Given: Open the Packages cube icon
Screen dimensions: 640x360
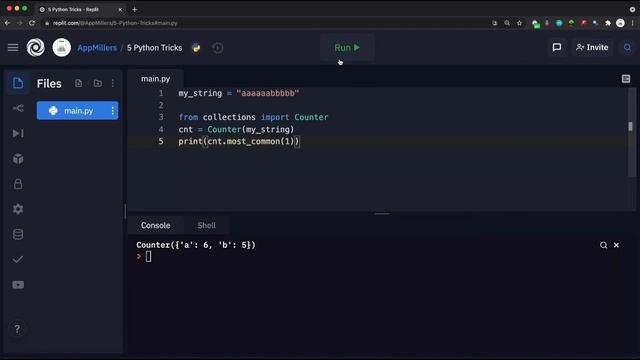Looking at the screenshot, I should pyautogui.click(x=18, y=159).
